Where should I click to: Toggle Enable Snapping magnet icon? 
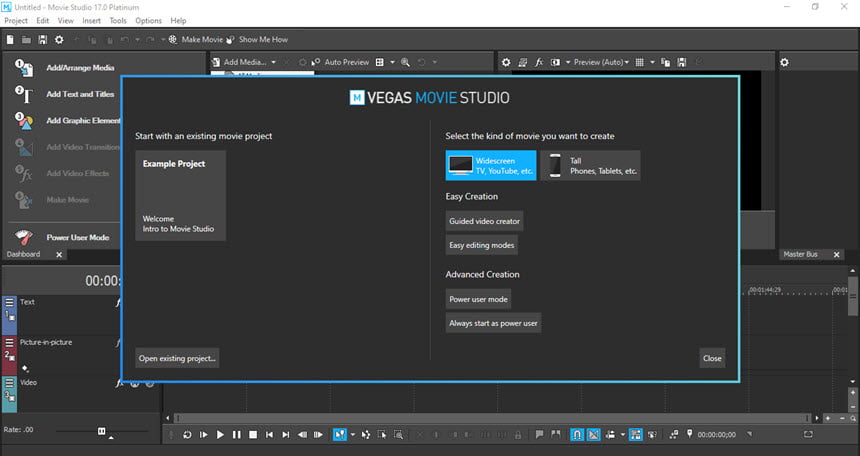click(577, 434)
